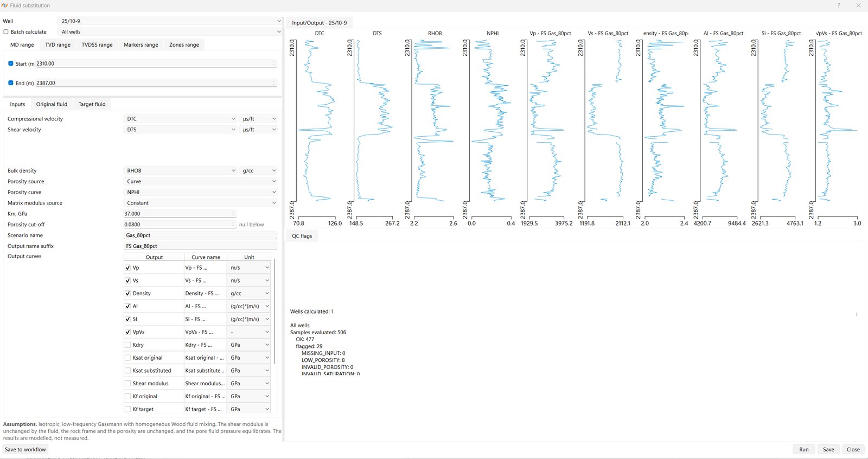Open the Shear velocity DTS curve dropdown
The height and width of the screenshot is (459, 868).
(x=181, y=130)
